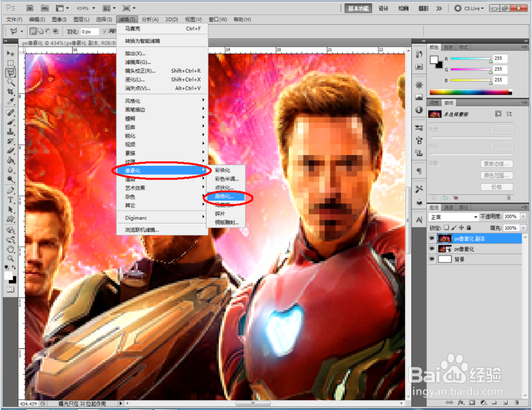Choose New Selection mode button

pyautogui.click(x=33, y=31)
